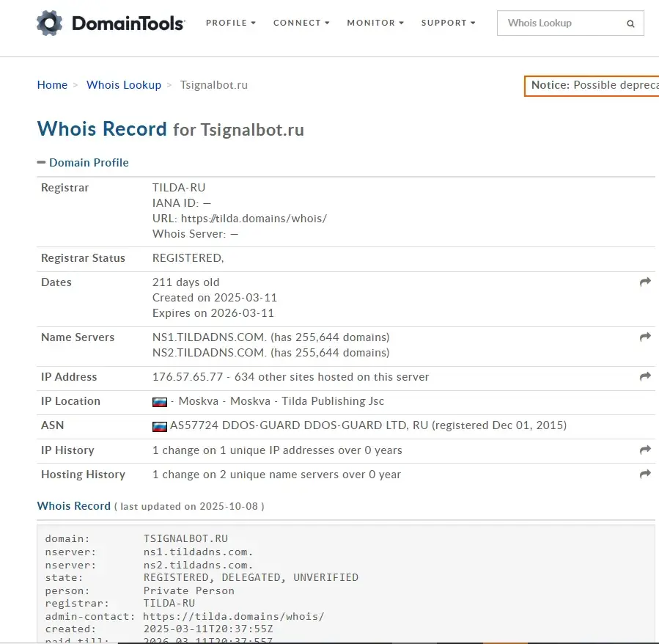Viewport: 659px width, 644px height.
Task: Click the admin-contact URL line
Action: click(185, 616)
